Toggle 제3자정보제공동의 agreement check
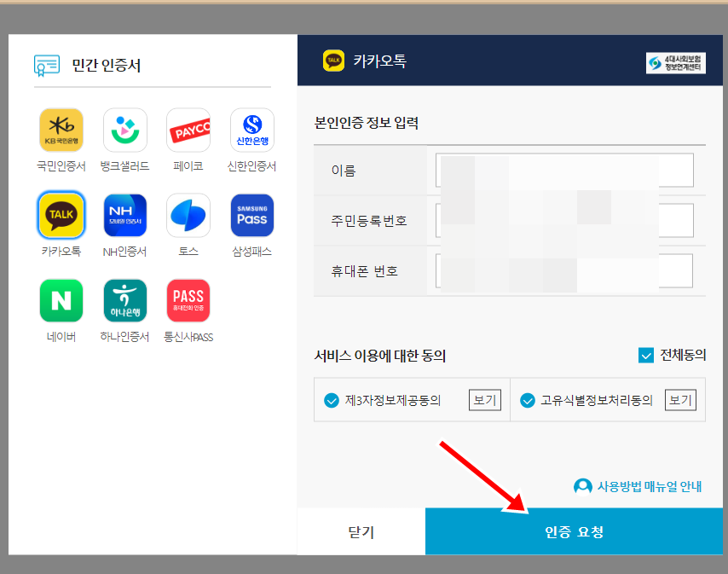Screen dimensions: 728x574 [332, 400]
